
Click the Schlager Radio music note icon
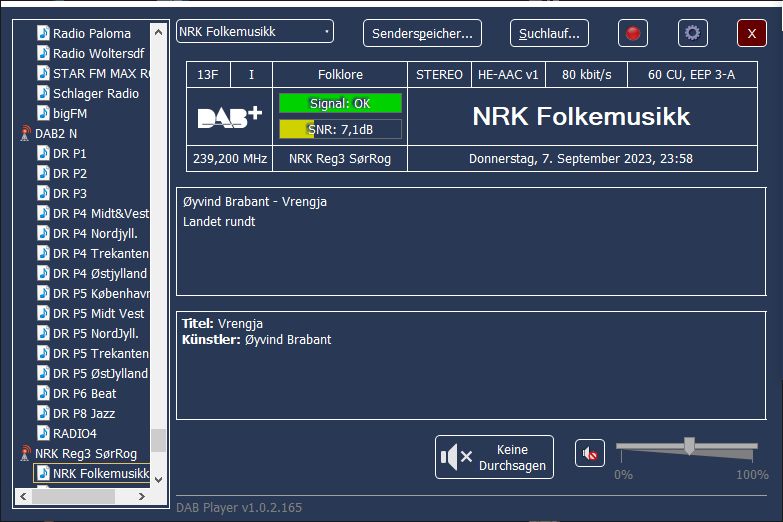click(43, 93)
